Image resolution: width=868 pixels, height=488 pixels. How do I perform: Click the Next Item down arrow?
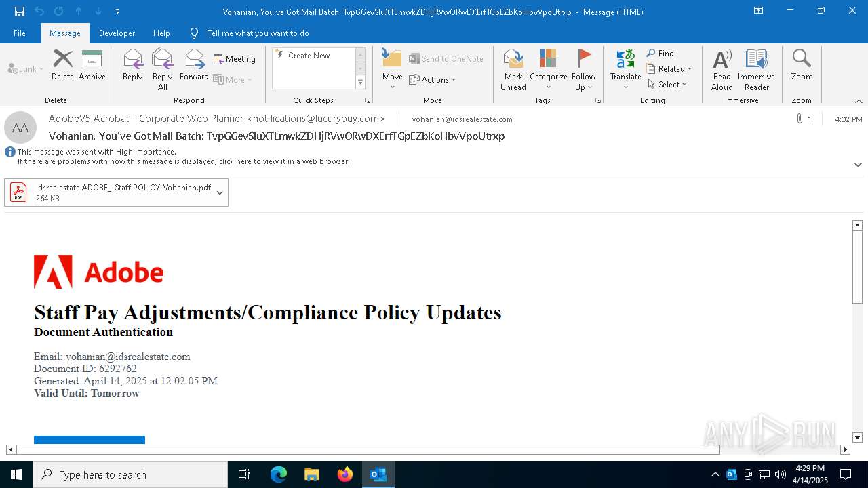pos(98,12)
